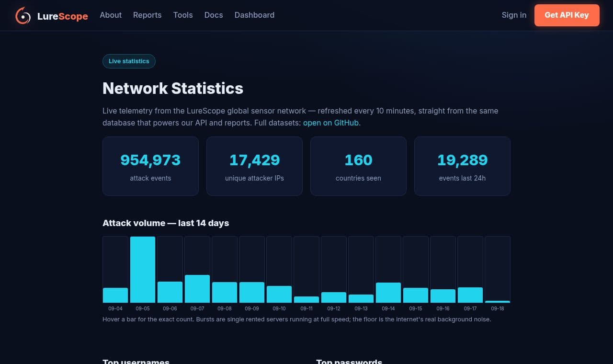Open the Tools menu item
Image resolution: width=613 pixels, height=364 pixels.
click(x=183, y=15)
